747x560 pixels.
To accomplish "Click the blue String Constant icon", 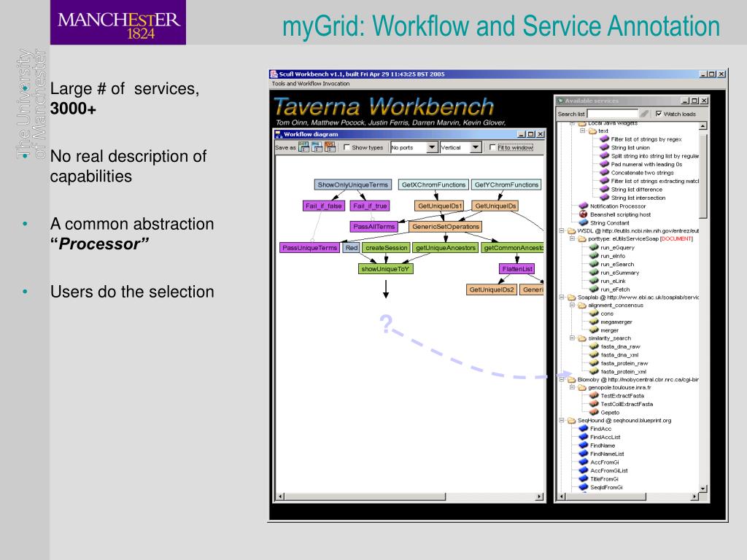I will 583,222.
